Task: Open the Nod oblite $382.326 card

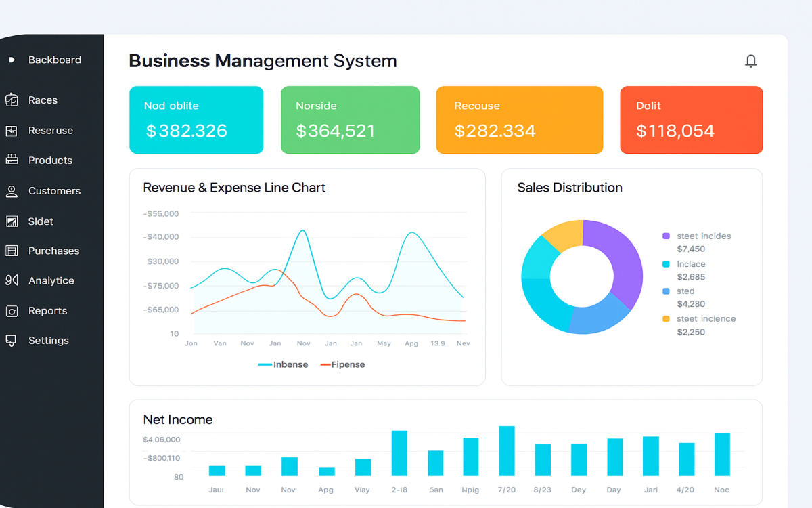Action: (x=196, y=120)
